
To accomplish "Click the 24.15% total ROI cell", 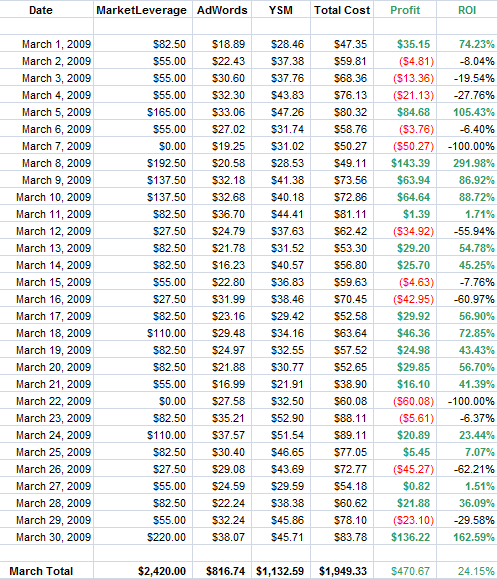I will [467, 571].
